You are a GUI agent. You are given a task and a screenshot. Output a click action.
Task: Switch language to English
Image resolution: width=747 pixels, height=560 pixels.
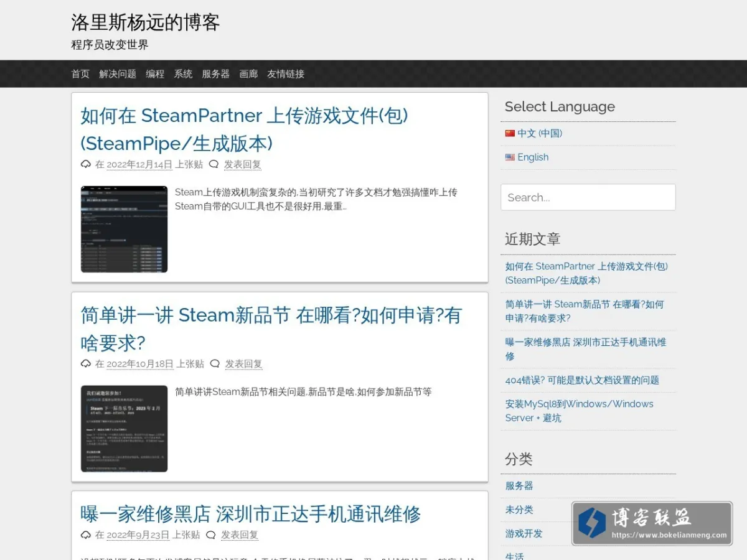tap(533, 157)
